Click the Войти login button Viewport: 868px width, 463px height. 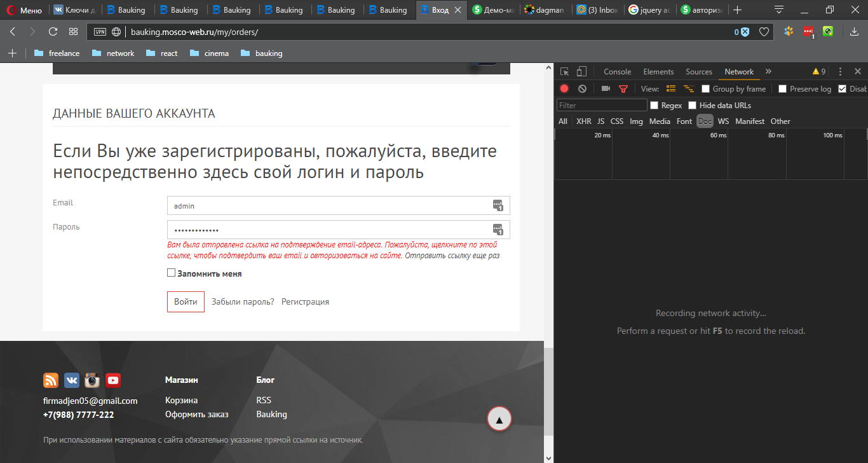(x=186, y=302)
